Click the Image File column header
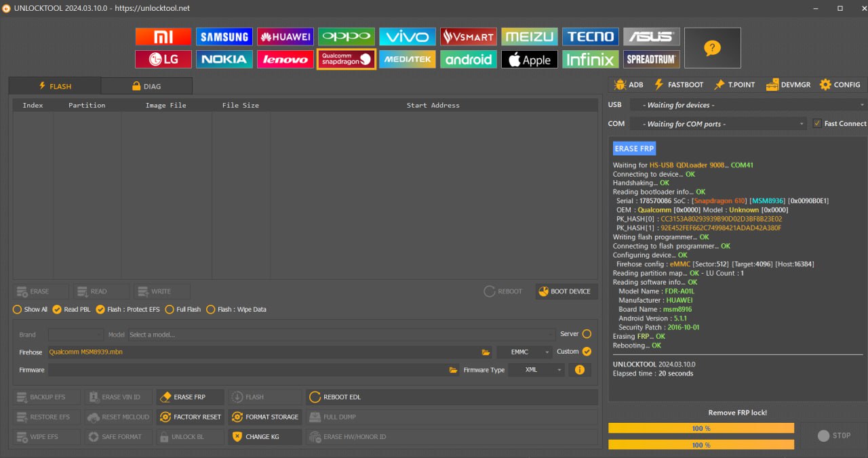 point(165,105)
